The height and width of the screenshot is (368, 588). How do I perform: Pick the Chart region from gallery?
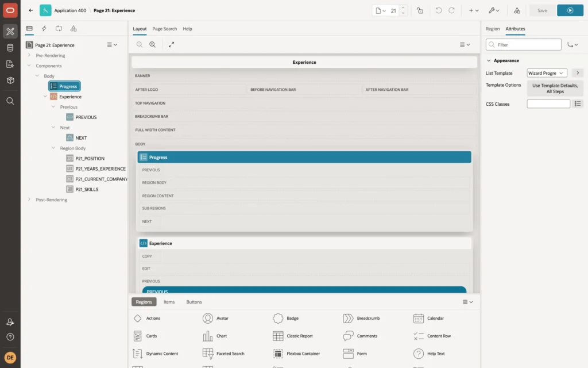[215, 336]
